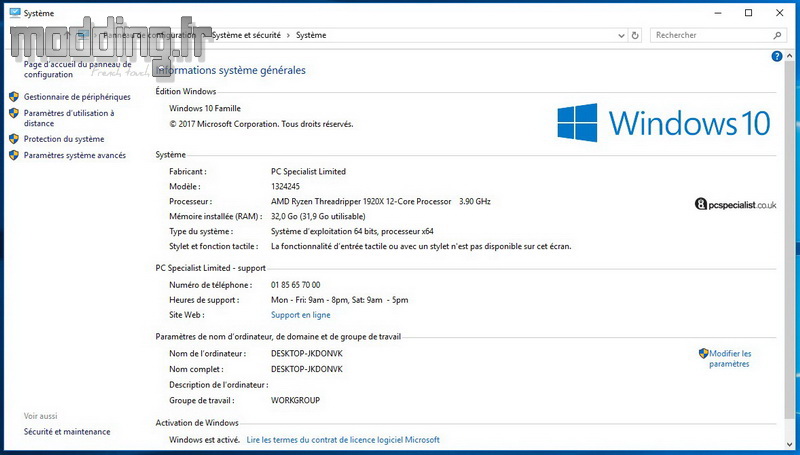Open the address bar history dropdown arrow
The width and height of the screenshot is (800, 455).
point(621,36)
